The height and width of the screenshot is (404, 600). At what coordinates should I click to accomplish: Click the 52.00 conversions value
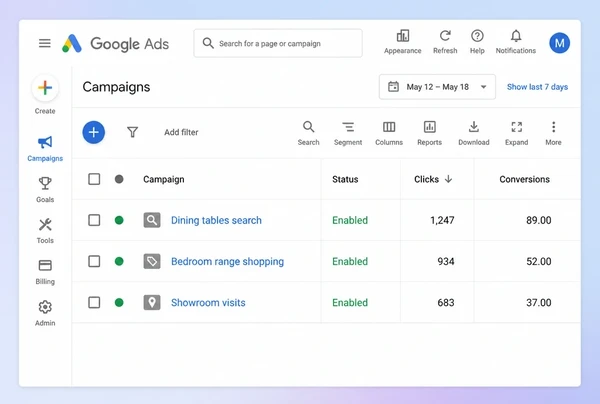click(x=538, y=261)
